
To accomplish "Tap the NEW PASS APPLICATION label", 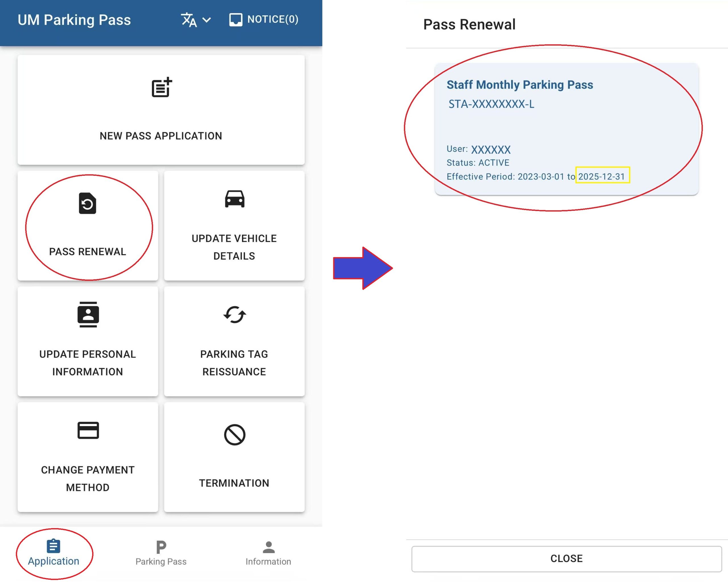I will pyautogui.click(x=161, y=136).
